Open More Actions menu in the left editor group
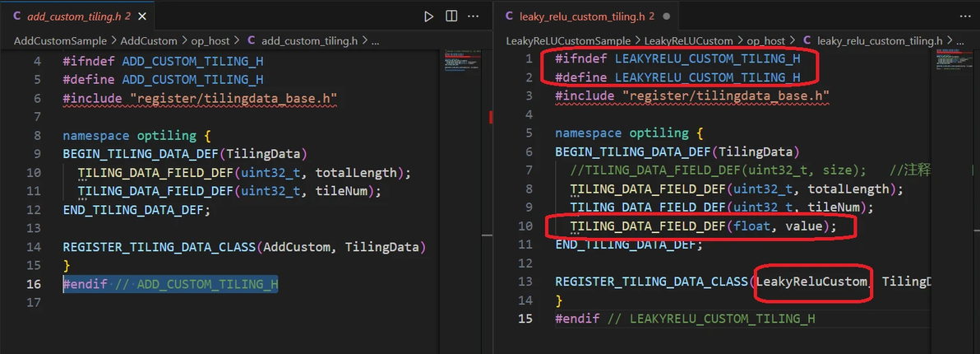Screen dimensions: 980x354 473,16
